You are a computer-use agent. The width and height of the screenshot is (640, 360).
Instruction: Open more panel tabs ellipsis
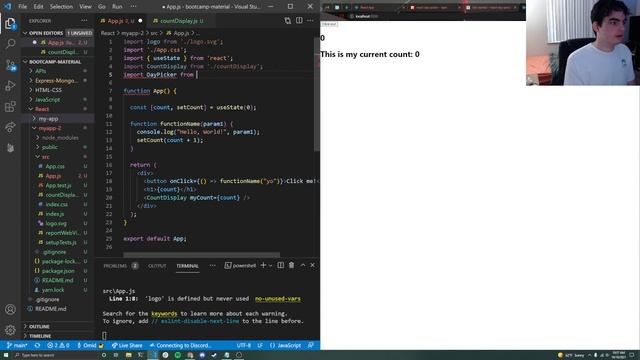[x=213, y=265]
